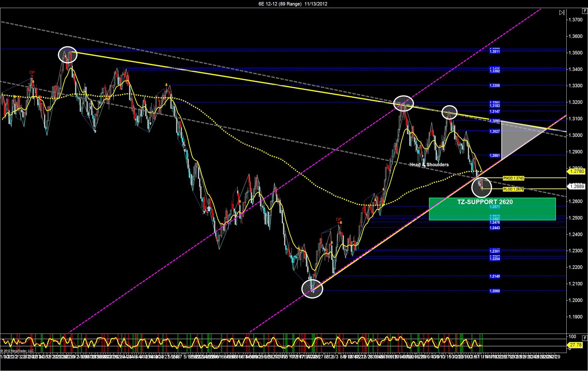Click the 6E 12-12 (89 Range) title

(292, 4)
